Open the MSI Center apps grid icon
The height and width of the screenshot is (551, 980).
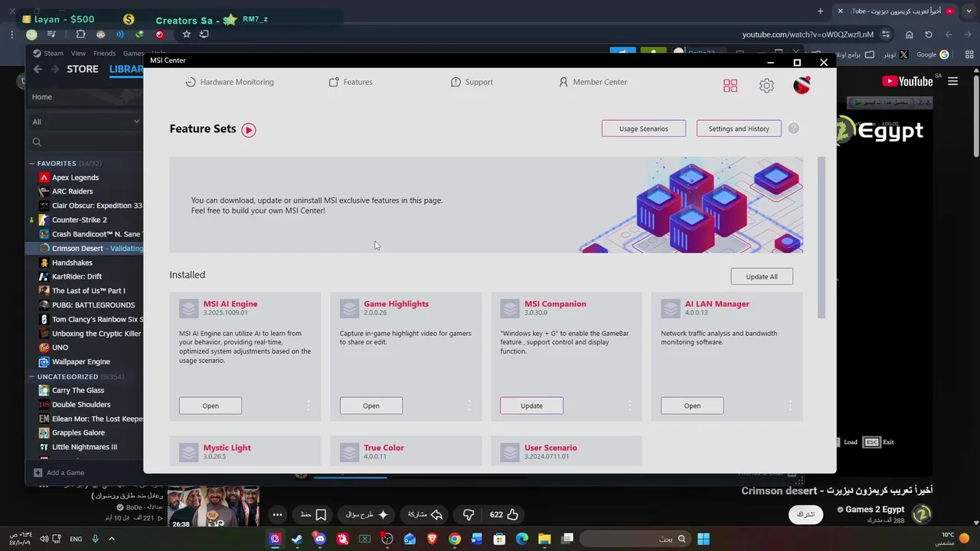tap(730, 86)
